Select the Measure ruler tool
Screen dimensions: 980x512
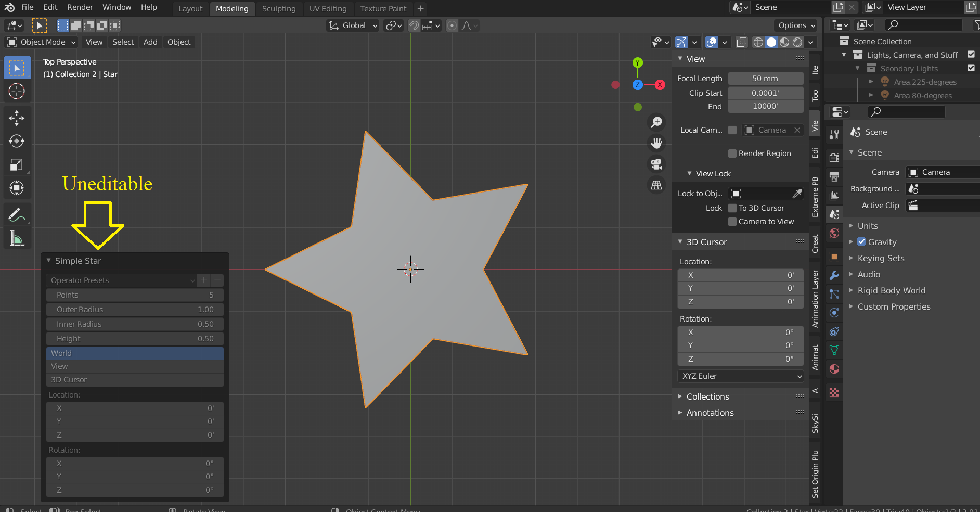17,239
